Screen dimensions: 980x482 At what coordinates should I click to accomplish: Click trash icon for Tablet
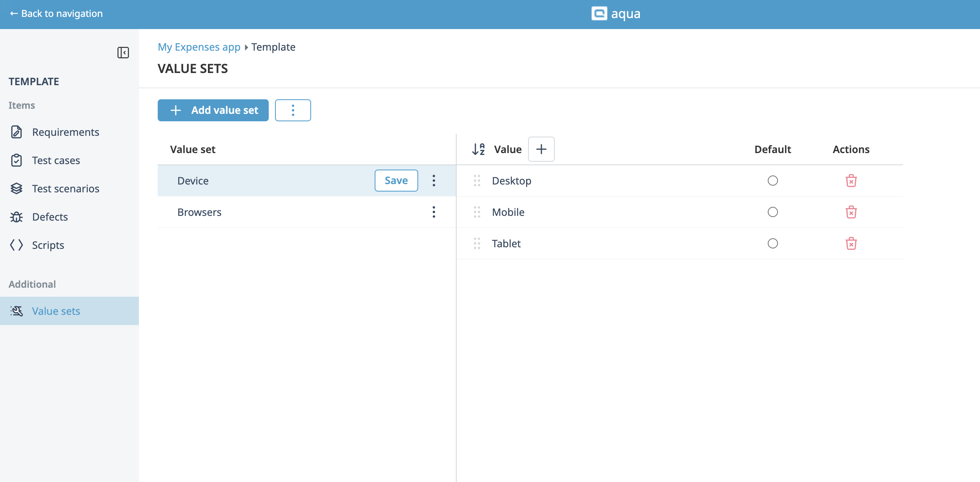tap(851, 243)
